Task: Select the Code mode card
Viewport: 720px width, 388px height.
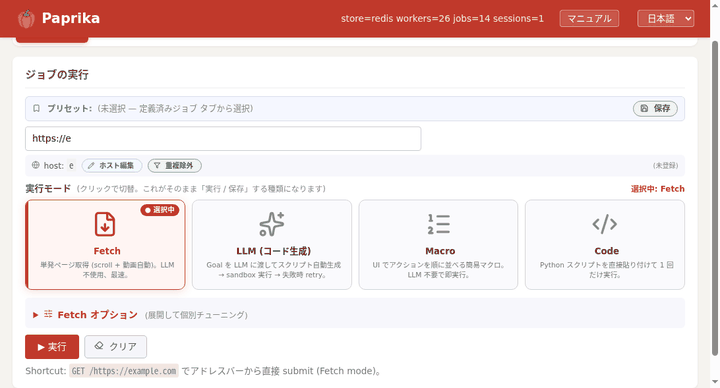Action: tap(605, 245)
